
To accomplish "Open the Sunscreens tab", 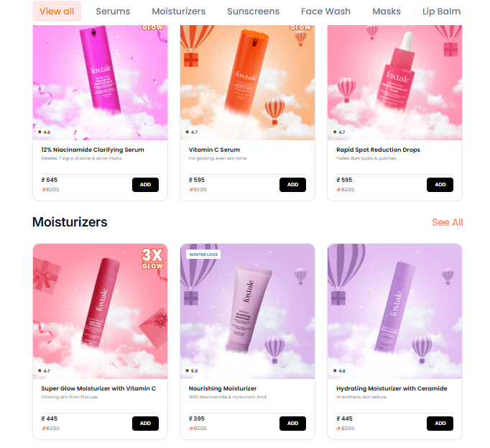I will [253, 12].
